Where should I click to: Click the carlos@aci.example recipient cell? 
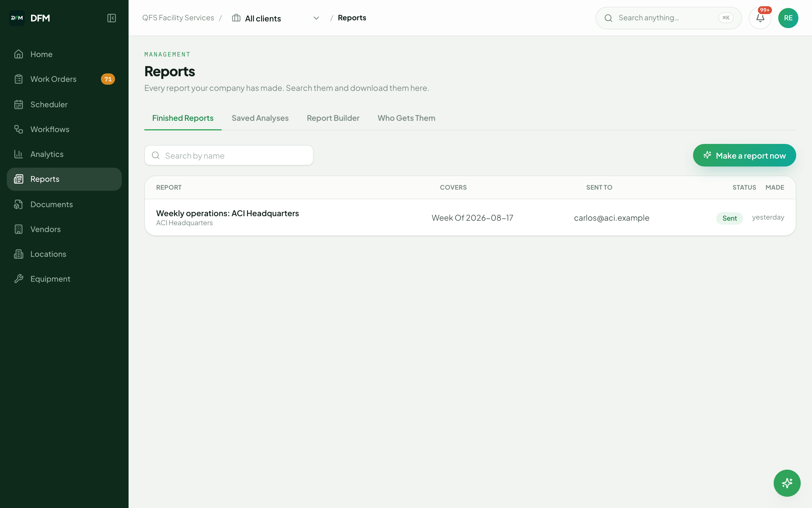click(611, 218)
